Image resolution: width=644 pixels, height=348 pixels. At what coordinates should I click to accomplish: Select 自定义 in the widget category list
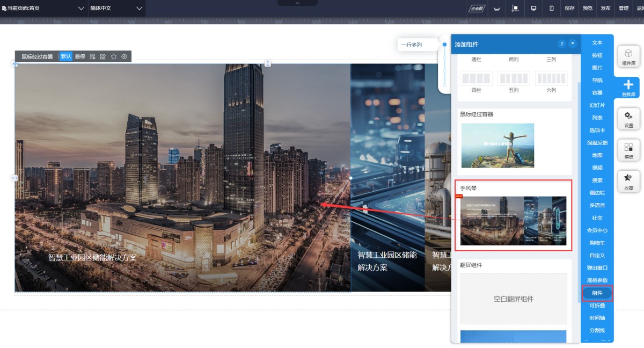(597, 256)
